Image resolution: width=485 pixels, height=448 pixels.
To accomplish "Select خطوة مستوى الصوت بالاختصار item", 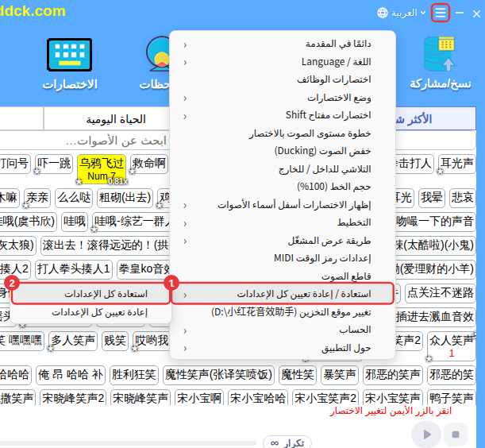I will tap(283, 133).
